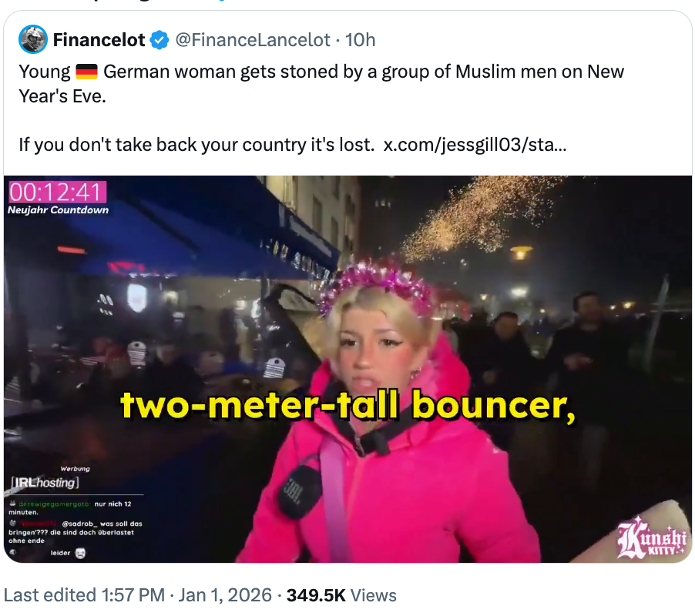
Task: Click the 10h post timestamp
Action: [x=361, y=40]
